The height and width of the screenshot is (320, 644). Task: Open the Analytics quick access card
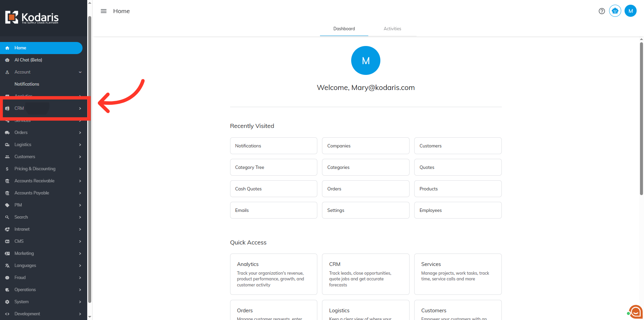[x=274, y=274]
